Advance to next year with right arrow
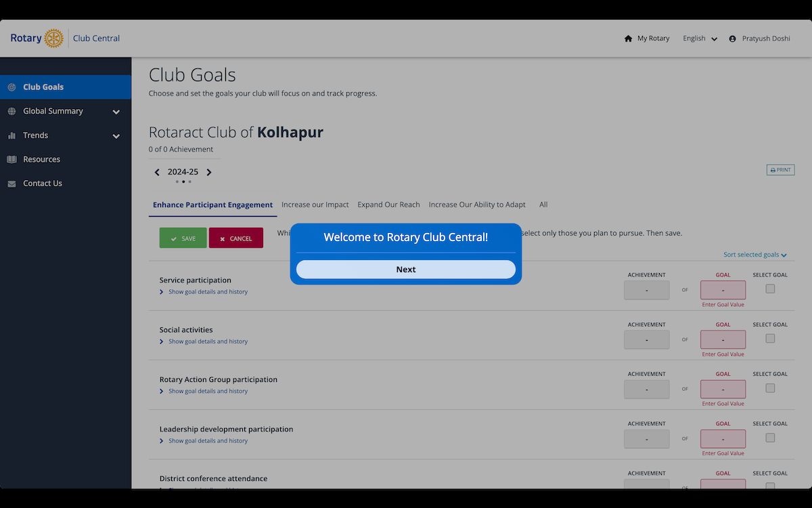812x508 pixels. (209, 172)
